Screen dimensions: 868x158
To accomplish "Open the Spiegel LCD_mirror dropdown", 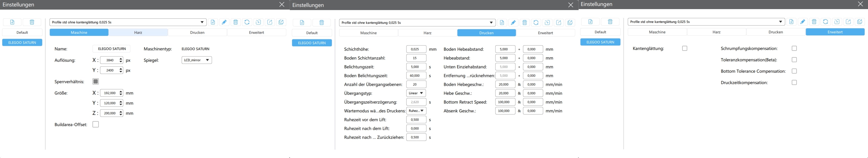I will click(x=197, y=60).
